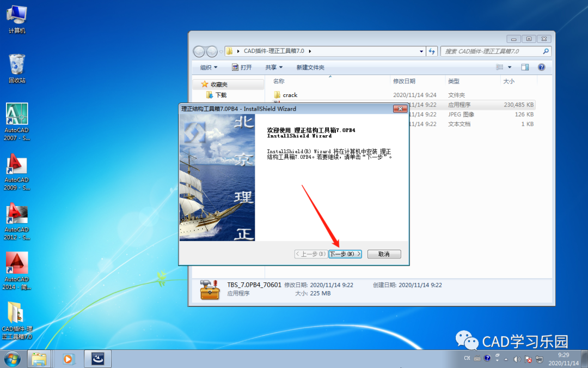The width and height of the screenshot is (588, 368).
Task: Open the 计算机 desktop icon
Action: coord(17,20)
